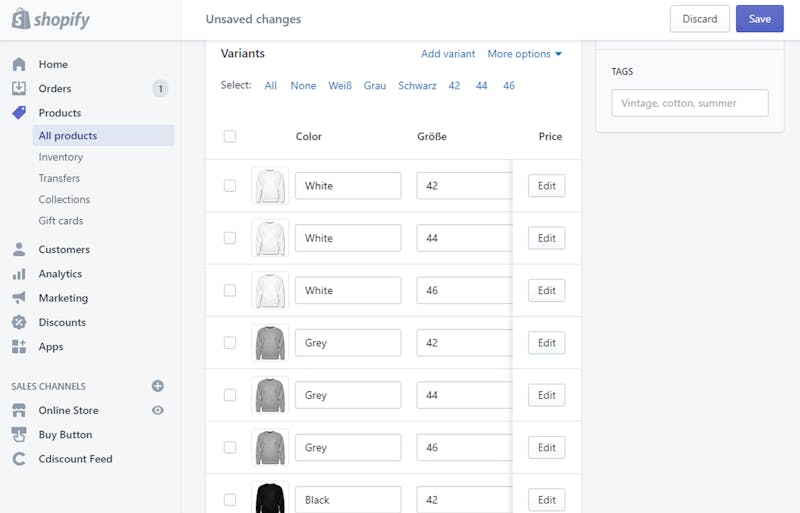
Task: Click the Marketing megaphone icon
Action: 19,298
